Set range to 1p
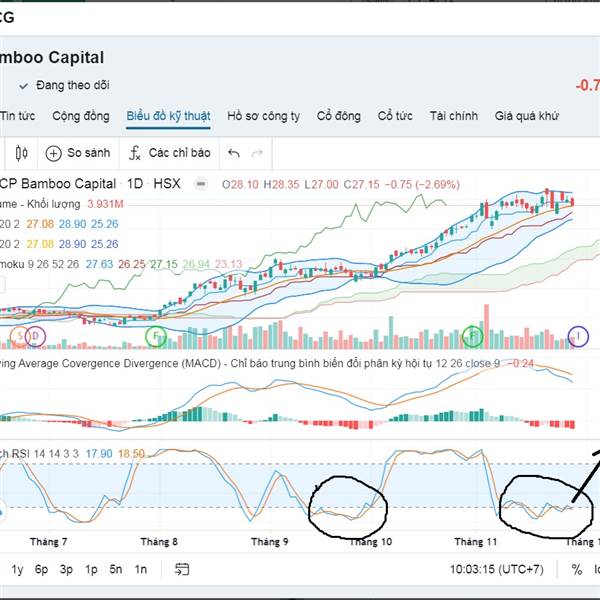 pos(91,569)
